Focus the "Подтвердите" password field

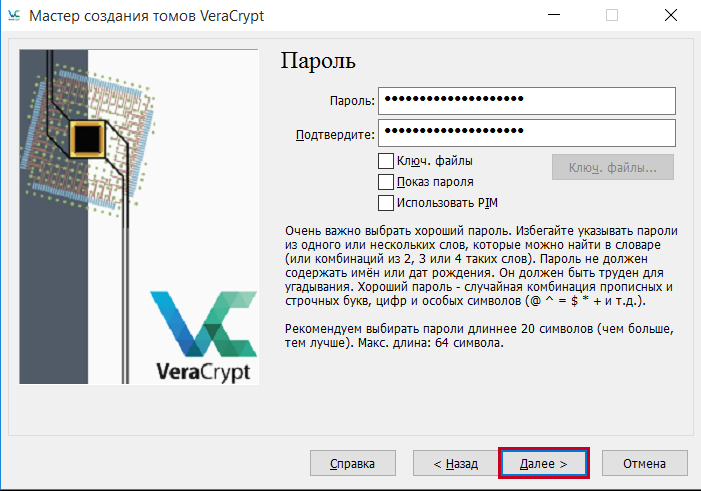(528, 133)
